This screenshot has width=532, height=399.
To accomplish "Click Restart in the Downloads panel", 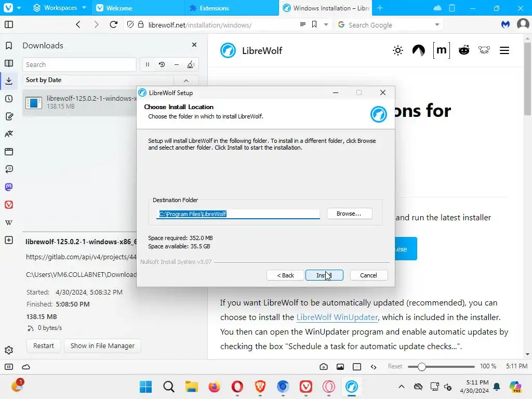I will pyautogui.click(x=44, y=345).
